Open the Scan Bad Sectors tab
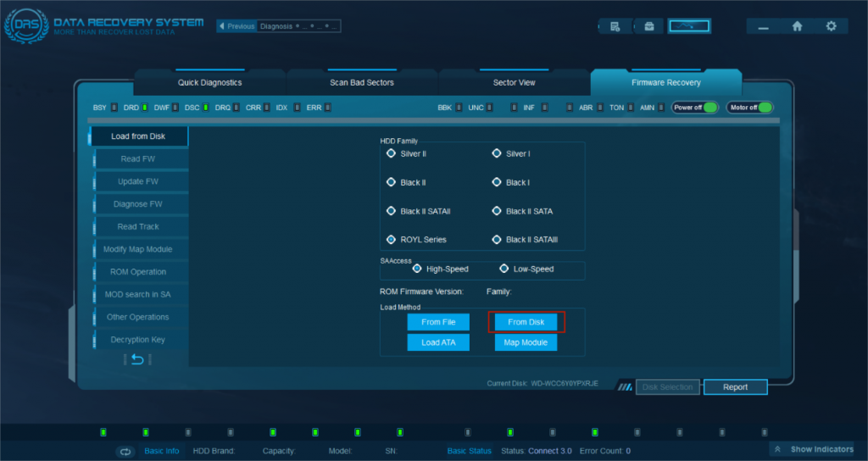This screenshot has height=461, width=868. pos(361,83)
